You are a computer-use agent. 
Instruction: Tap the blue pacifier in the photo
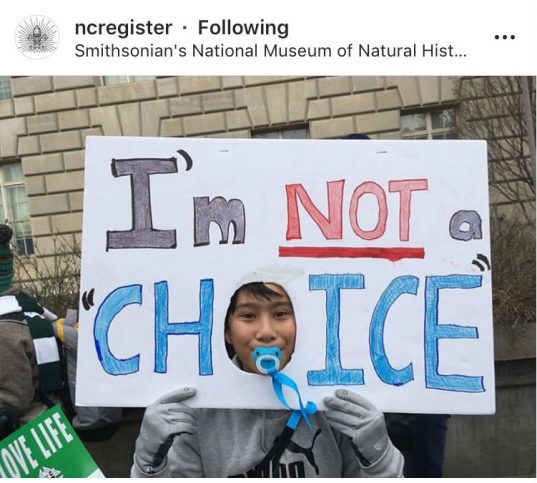266,359
